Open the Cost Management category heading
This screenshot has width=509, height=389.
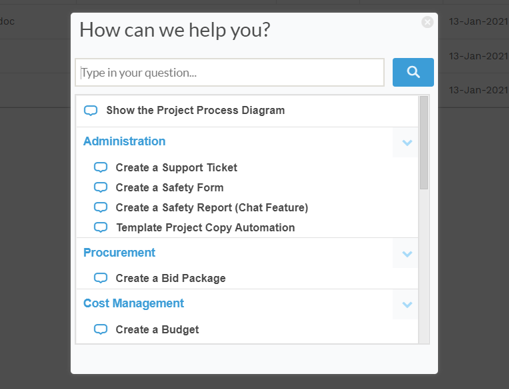click(x=134, y=303)
